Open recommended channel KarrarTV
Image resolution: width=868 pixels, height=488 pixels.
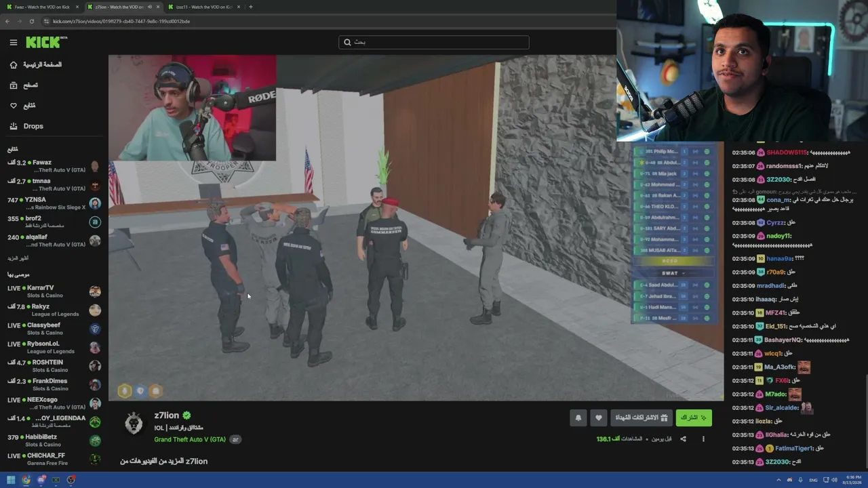(x=54, y=291)
